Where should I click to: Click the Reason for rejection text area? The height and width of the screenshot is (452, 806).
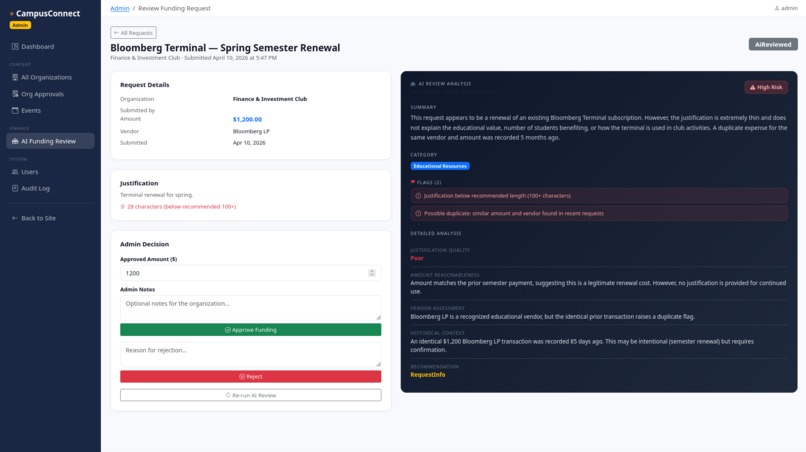[x=251, y=354]
